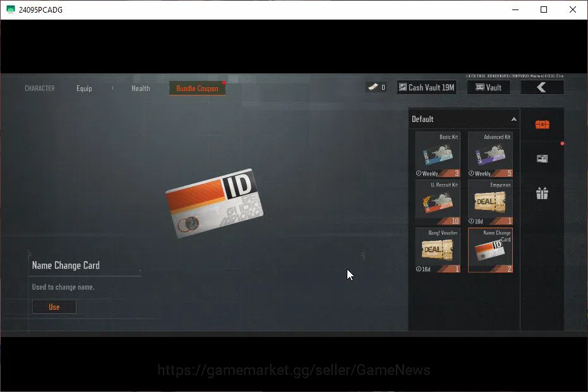
Task: Select the U. Recruit Kit item
Action: coord(438,202)
